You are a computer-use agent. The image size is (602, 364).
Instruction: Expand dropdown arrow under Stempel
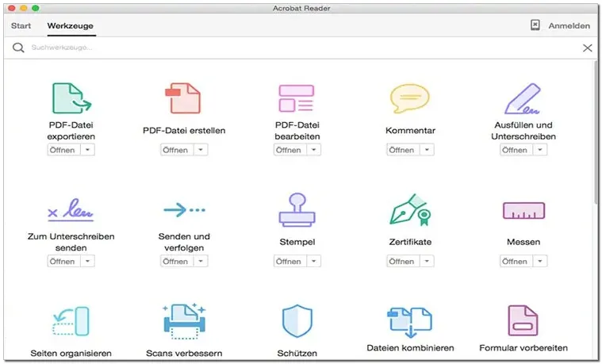pyautogui.click(x=313, y=261)
